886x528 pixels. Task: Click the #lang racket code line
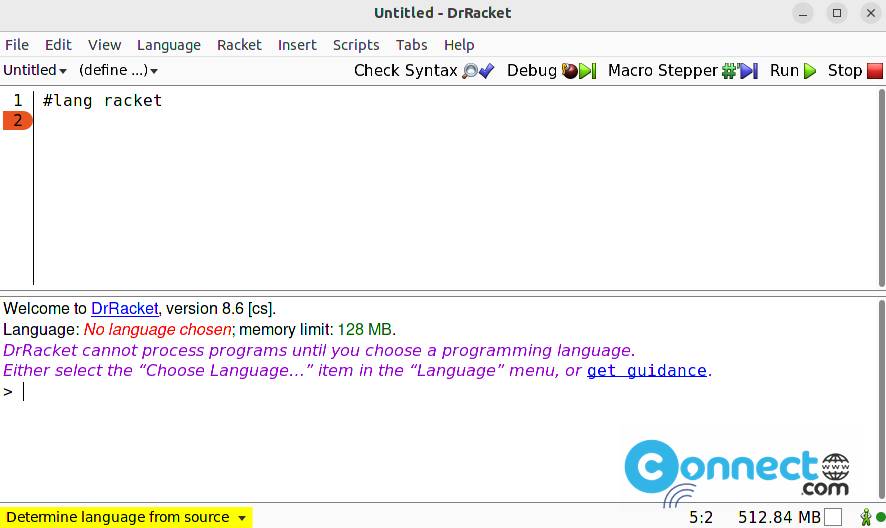tap(102, 101)
